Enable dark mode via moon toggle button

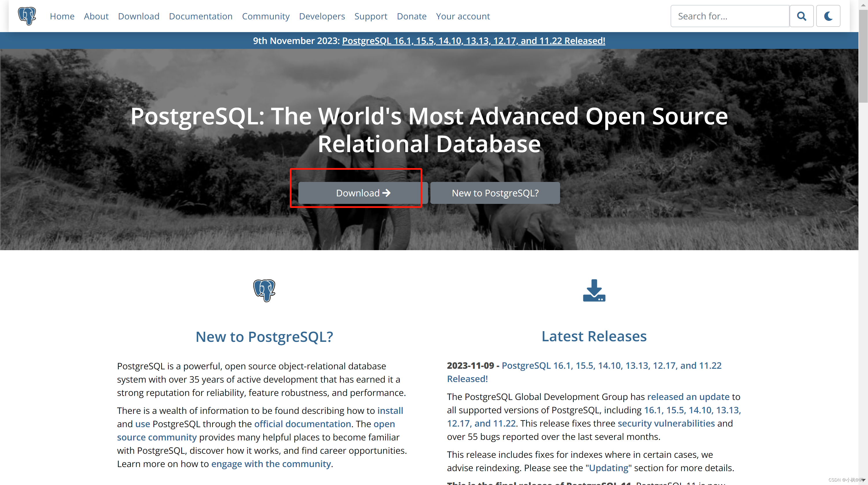point(829,16)
